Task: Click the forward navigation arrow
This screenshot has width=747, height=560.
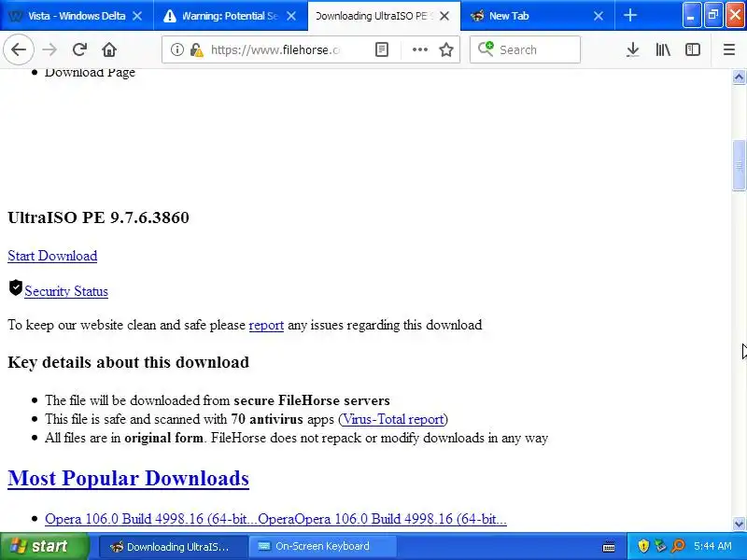Action: (x=49, y=49)
